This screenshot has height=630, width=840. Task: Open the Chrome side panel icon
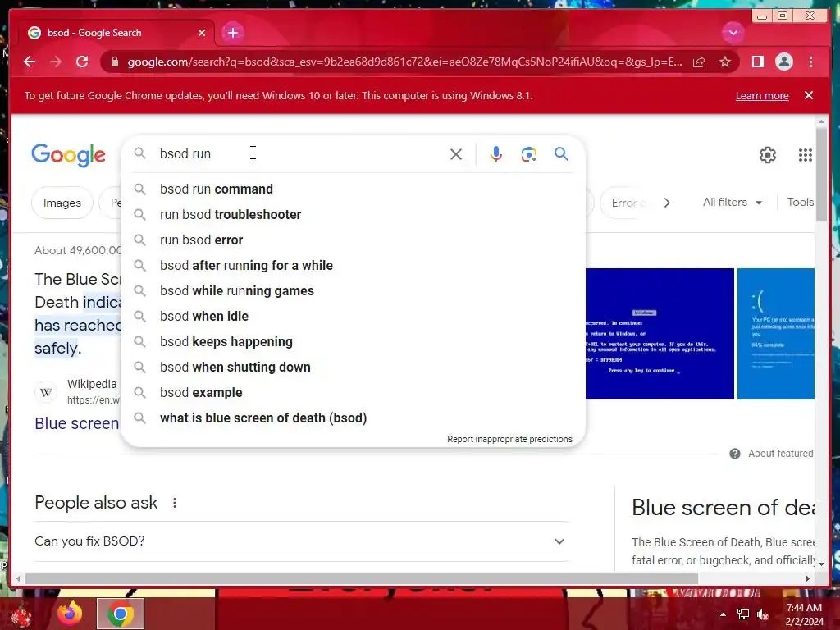point(757,62)
